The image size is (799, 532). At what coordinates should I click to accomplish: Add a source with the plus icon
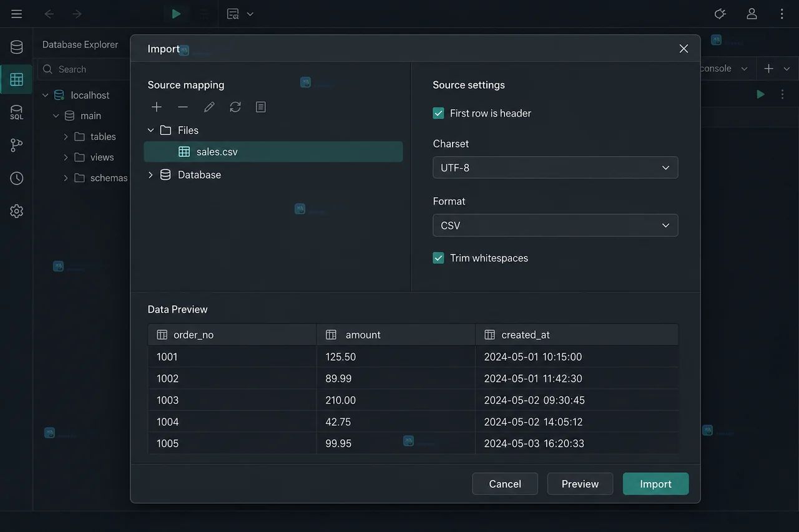(x=157, y=107)
